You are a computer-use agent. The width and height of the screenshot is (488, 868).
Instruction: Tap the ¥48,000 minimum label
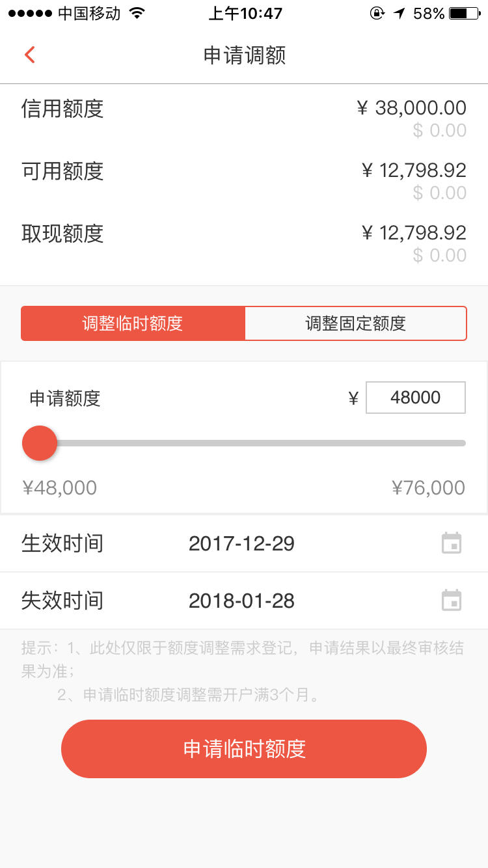(x=59, y=487)
